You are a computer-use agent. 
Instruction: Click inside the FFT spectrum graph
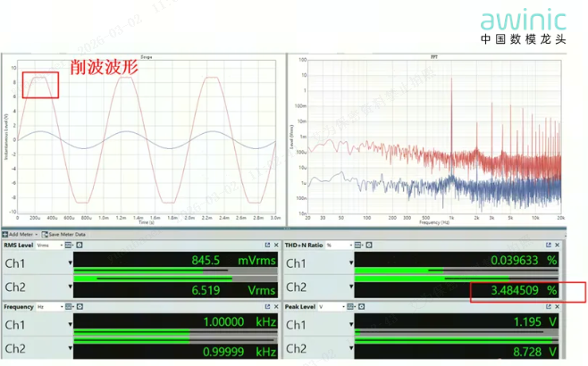click(434, 137)
